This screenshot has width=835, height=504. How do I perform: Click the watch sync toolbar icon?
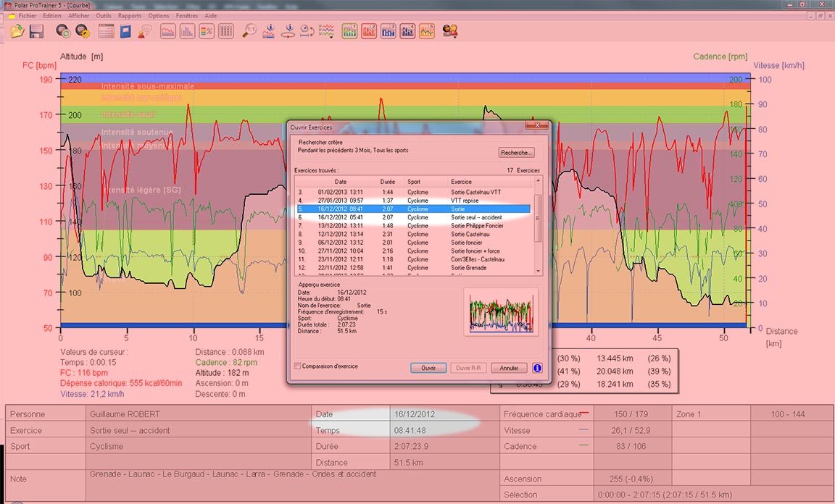coord(63,31)
